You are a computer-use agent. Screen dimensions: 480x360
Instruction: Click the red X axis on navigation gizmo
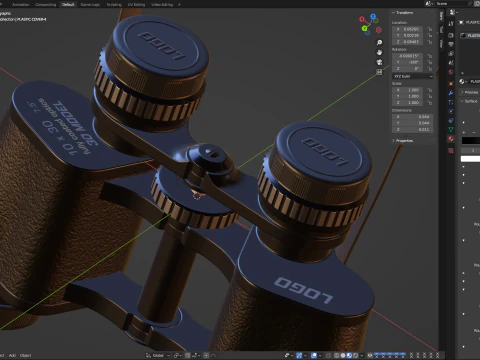[x=362, y=19]
